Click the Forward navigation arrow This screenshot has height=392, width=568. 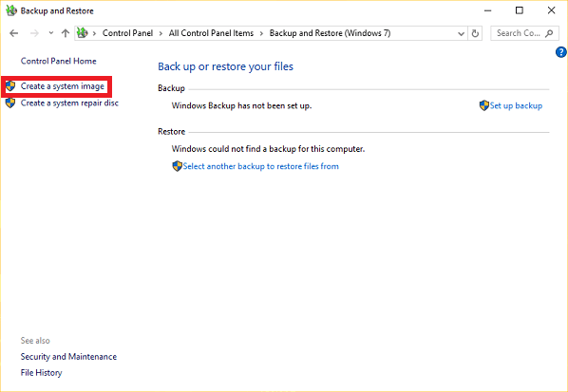34,33
